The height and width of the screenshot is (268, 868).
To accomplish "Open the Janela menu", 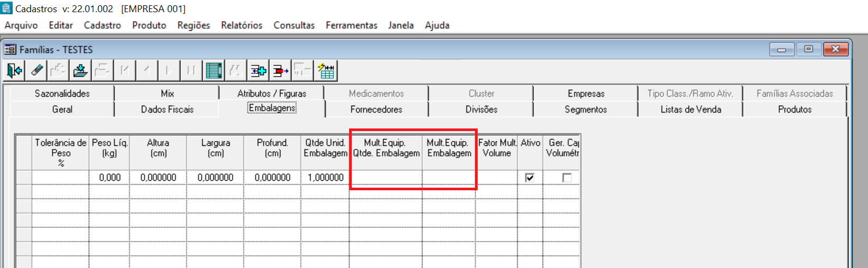I will [401, 25].
